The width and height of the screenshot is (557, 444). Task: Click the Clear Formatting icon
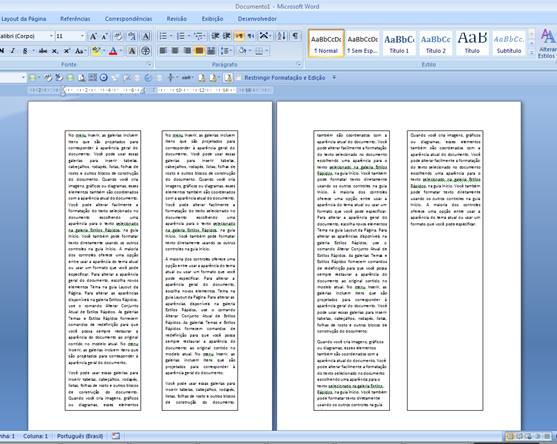(x=118, y=36)
